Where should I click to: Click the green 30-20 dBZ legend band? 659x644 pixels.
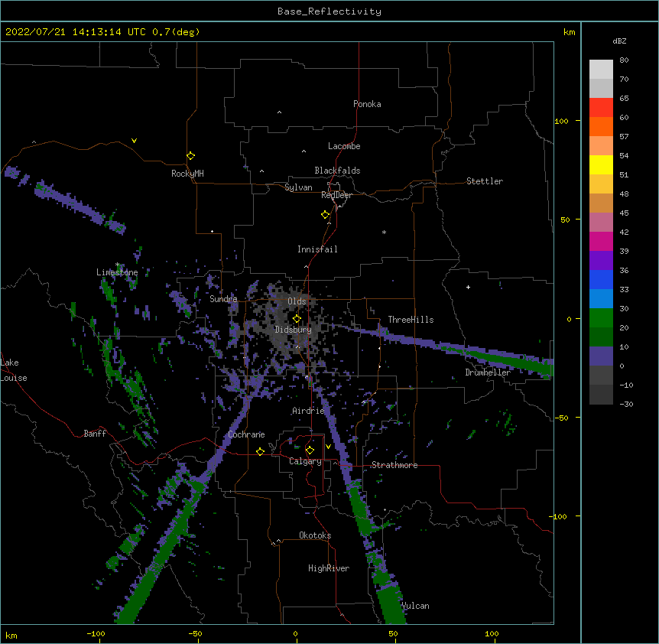601,318
